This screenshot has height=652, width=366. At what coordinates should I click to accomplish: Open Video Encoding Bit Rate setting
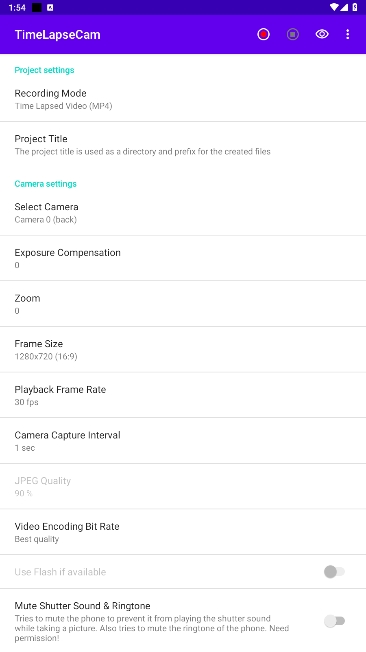[183, 532]
